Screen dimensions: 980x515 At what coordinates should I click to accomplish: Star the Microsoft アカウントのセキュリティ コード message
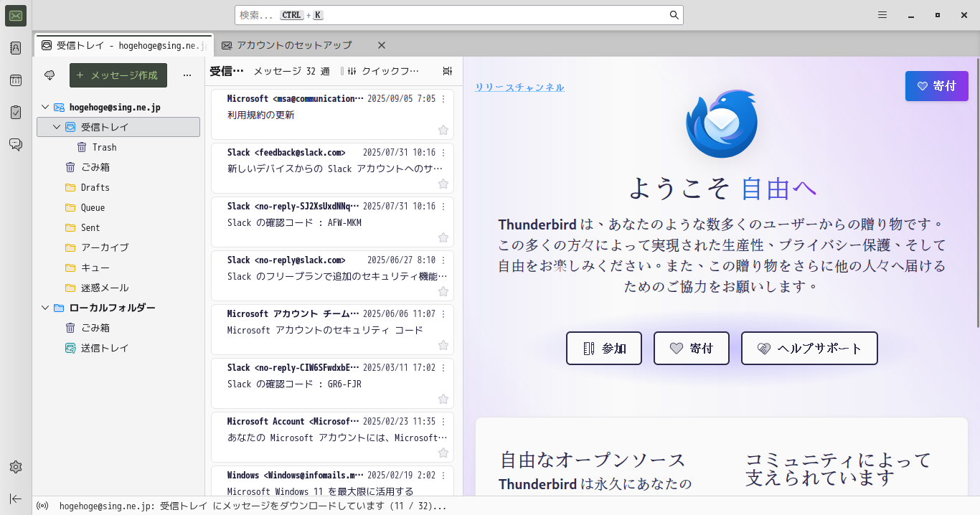pyautogui.click(x=443, y=345)
